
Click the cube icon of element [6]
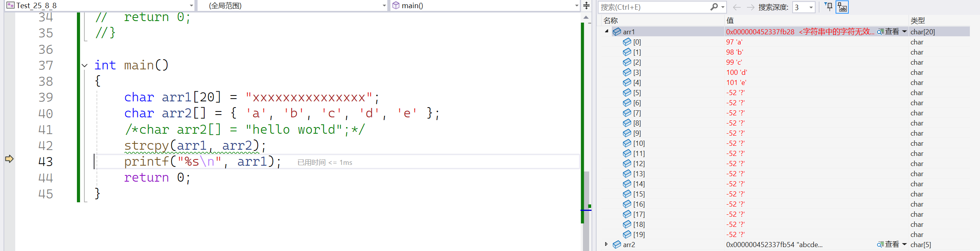[x=627, y=103]
